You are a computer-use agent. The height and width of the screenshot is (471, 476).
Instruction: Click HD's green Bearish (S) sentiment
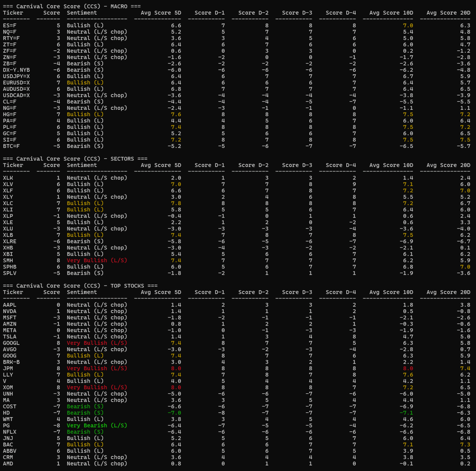pyautogui.click(x=85, y=412)
